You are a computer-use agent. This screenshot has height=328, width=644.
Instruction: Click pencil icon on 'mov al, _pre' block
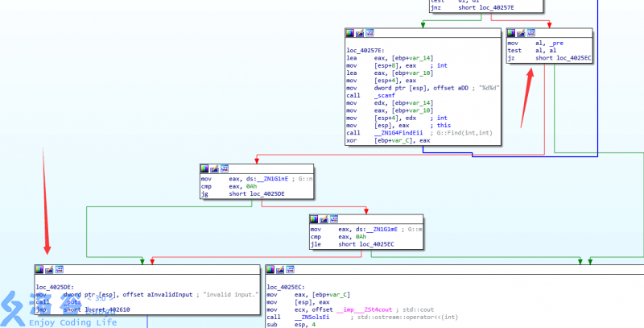(522, 33)
